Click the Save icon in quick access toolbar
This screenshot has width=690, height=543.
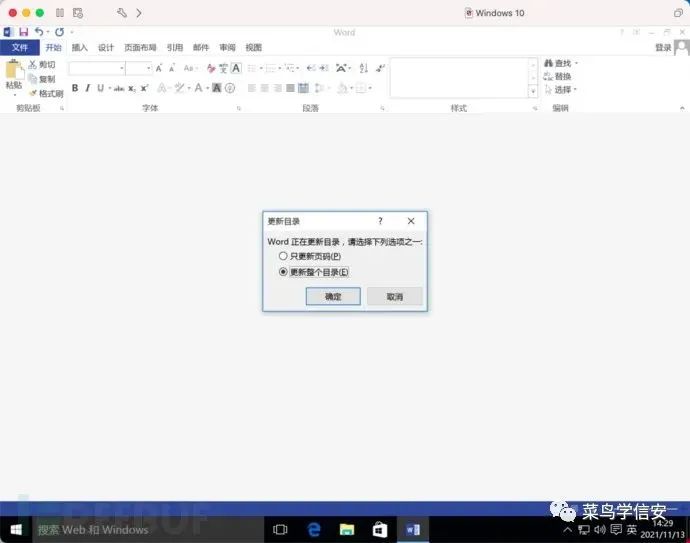pos(23,32)
